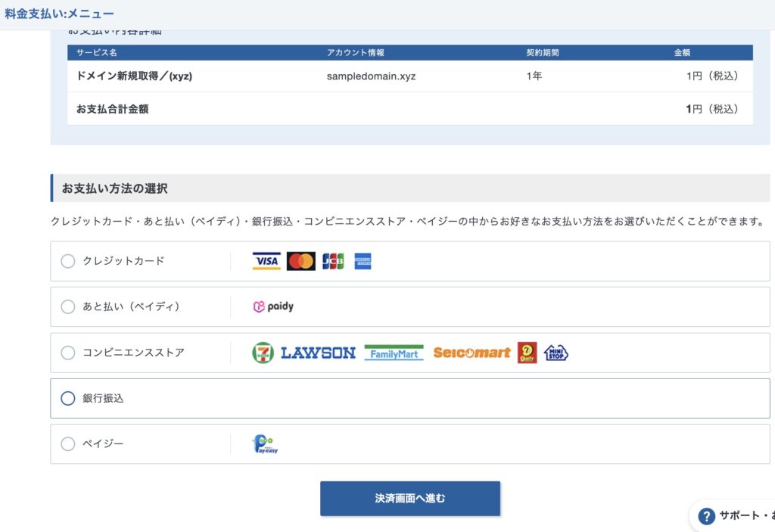Click the Daily Yamazaki logo
775x532 pixels.
click(528, 353)
